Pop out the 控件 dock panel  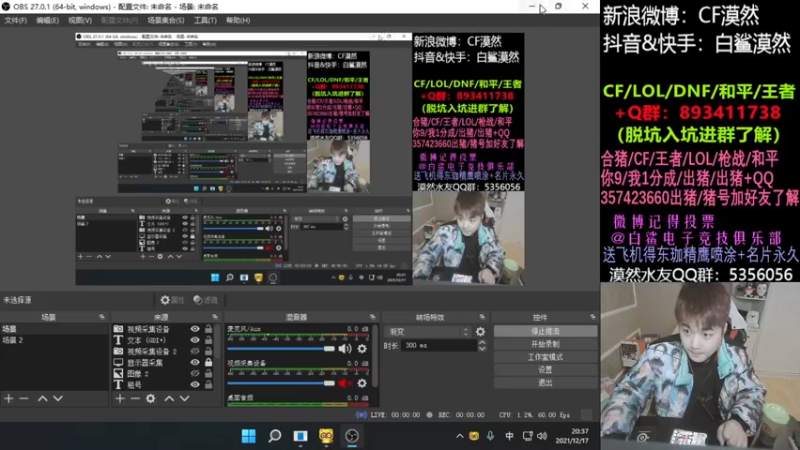tap(592, 317)
